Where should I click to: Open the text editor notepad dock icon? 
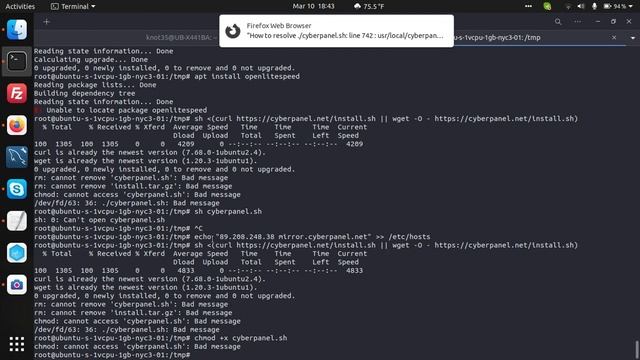17,221
